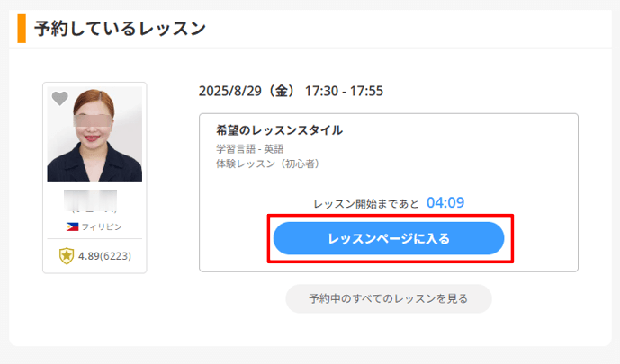The image size is (620, 364).
Task: Click the 学習言語 - 英語 line
Action: pyautogui.click(x=249, y=149)
